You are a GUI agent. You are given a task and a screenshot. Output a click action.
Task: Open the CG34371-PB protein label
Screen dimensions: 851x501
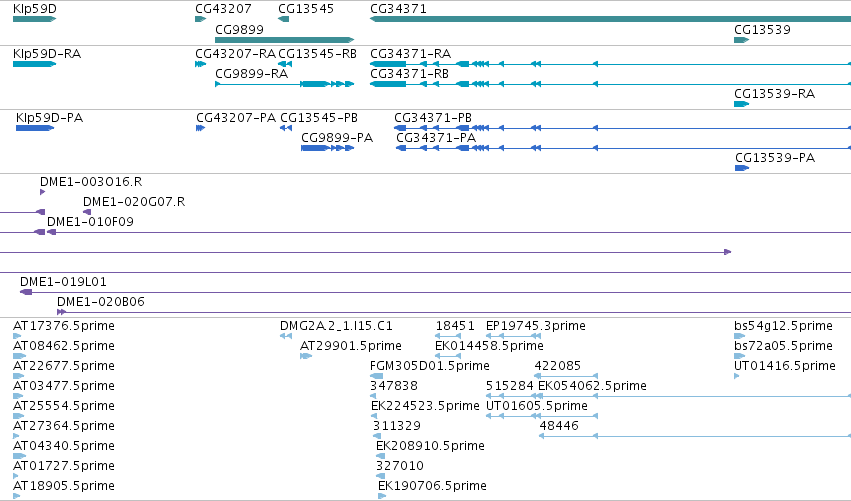click(433, 118)
